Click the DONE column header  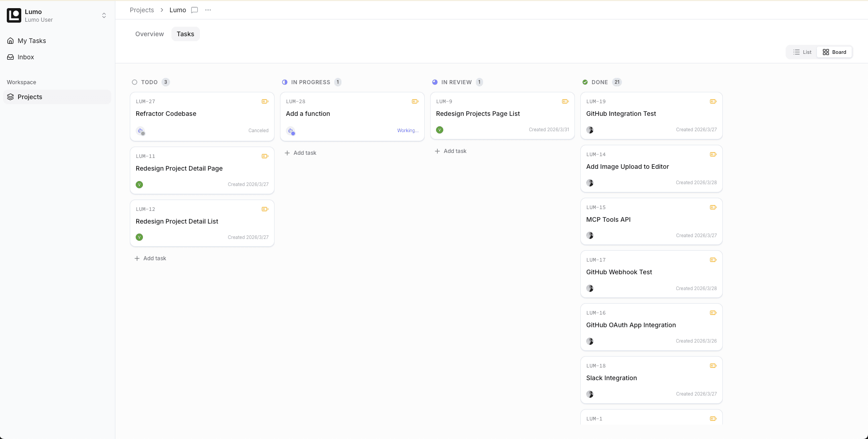tap(599, 82)
